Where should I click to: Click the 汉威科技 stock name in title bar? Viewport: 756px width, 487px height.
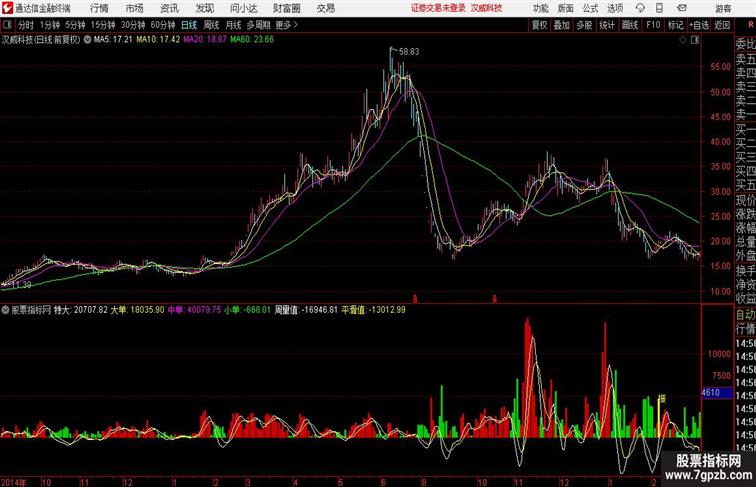tap(486, 8)
